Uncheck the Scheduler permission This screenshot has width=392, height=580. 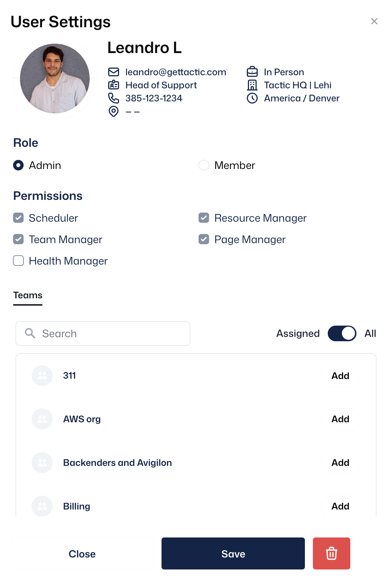click(x=19, y=218)
